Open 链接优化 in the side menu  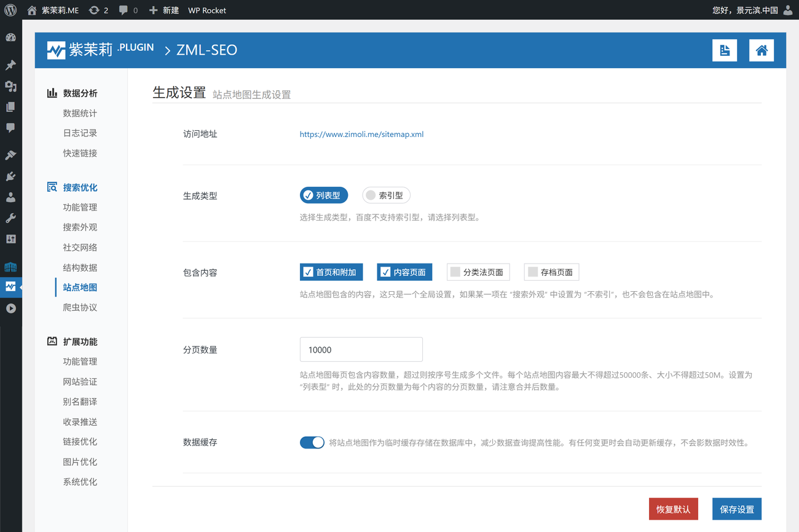point(80,441)
